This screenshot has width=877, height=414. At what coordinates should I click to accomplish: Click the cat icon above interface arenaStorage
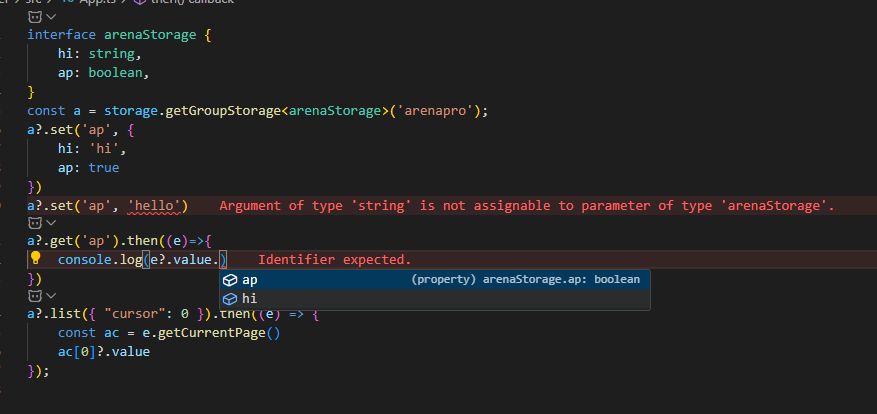pyautogui.click(x=35, y=18)
